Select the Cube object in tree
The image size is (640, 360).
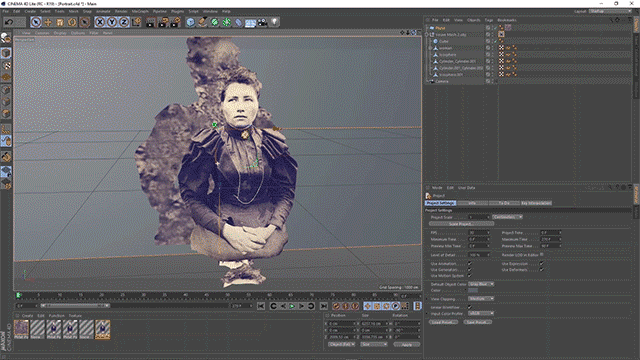point(444,41)
